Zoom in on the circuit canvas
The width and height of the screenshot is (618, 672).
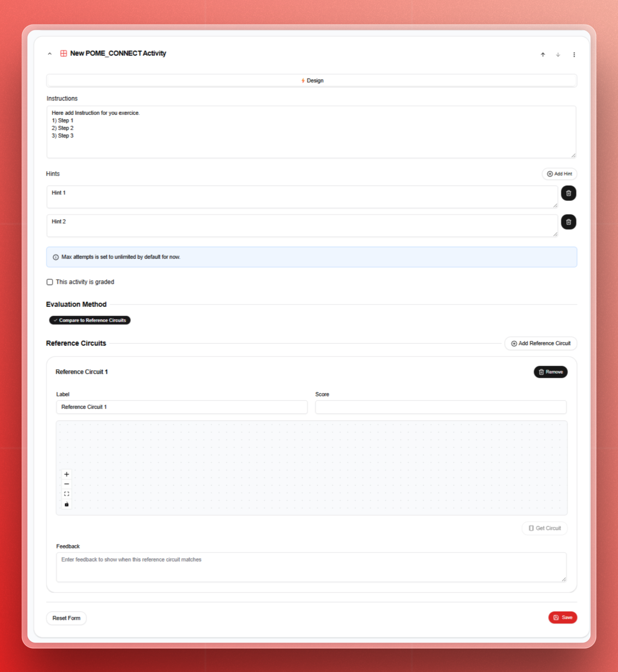tap(67, 475)
